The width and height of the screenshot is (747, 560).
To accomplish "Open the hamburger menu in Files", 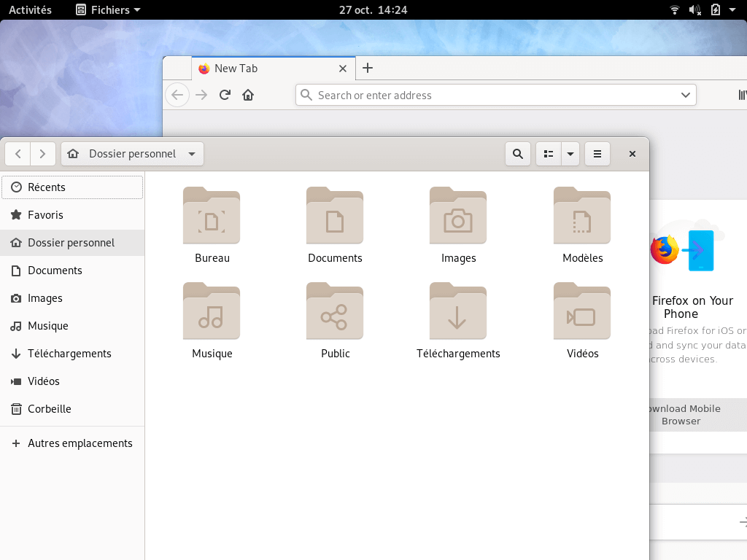I will pos(597,154).
